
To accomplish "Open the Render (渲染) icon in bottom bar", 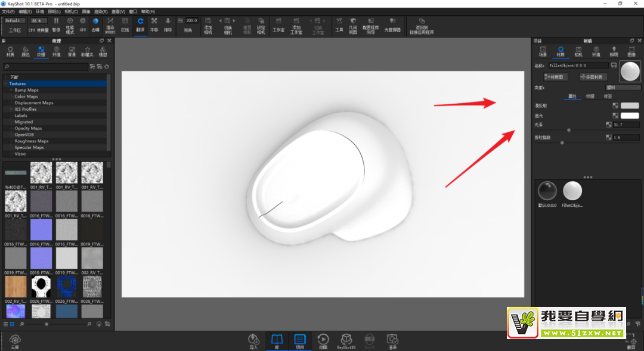I will [x=392, y=340].
